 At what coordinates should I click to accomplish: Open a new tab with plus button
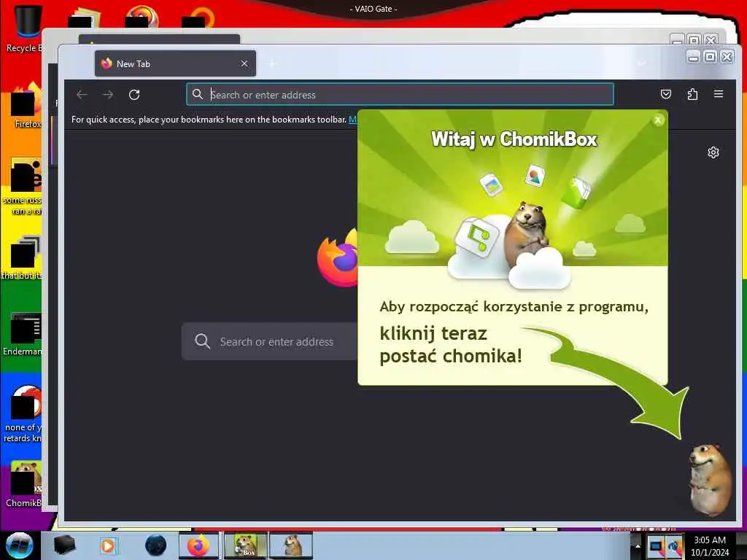272,63
